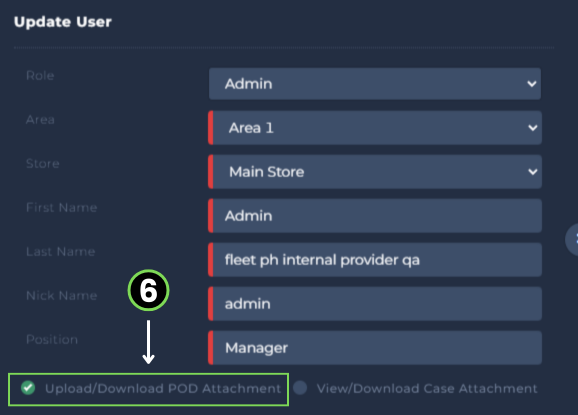Click the Role field label

40,76
